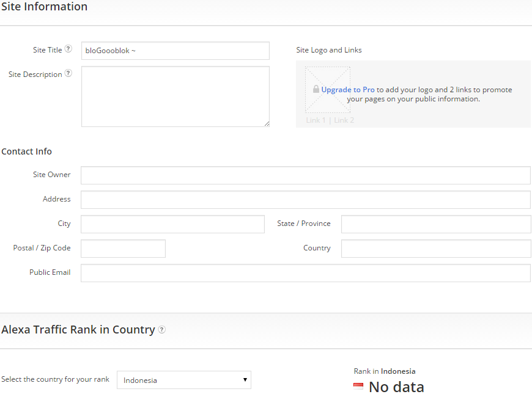The width and height of the screenshot is (532, 397).
Task: Click the Postal / Zip Code field
Action: pyautogui.click(x=123, y=249)
